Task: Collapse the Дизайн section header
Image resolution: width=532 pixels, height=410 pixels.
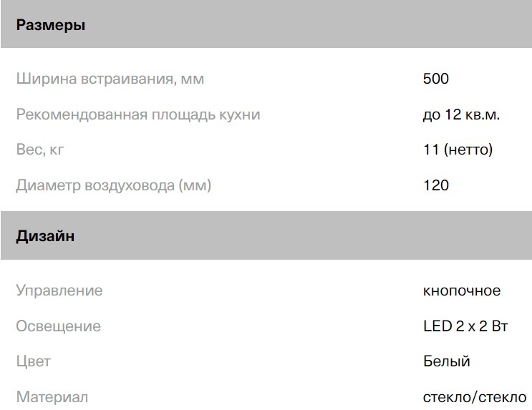Action: point(45,236)
